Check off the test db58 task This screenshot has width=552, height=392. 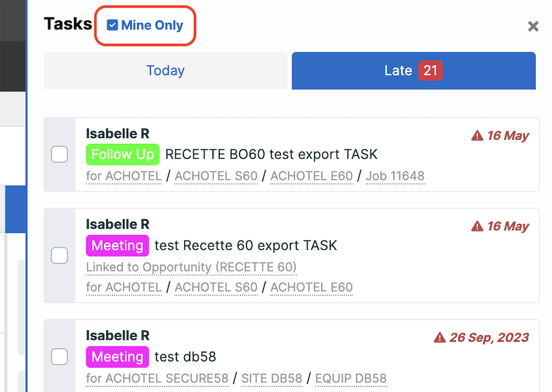tap(59, 357)
